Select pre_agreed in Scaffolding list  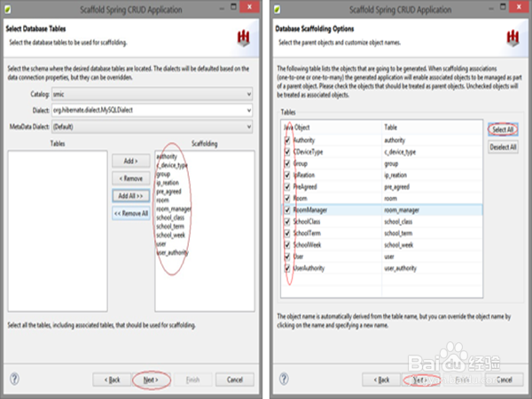(x=168, y=192)
